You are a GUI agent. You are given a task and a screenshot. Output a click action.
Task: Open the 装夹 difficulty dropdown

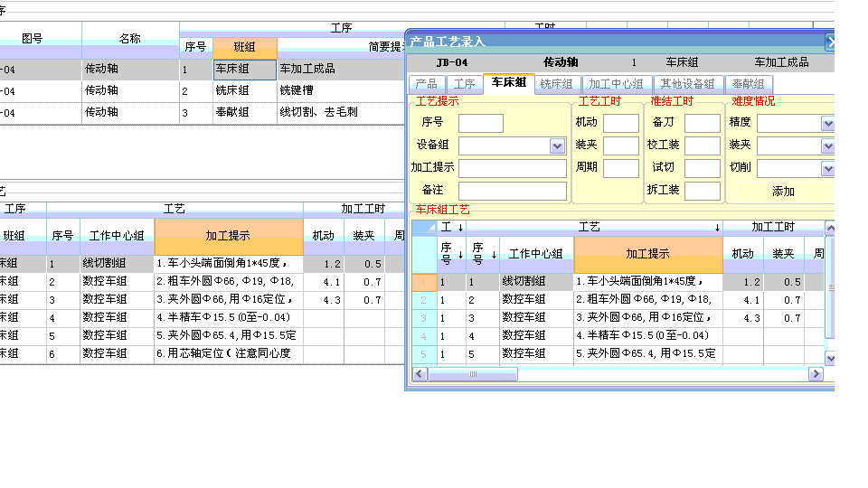pyautogui.click(x=827, y=145)
